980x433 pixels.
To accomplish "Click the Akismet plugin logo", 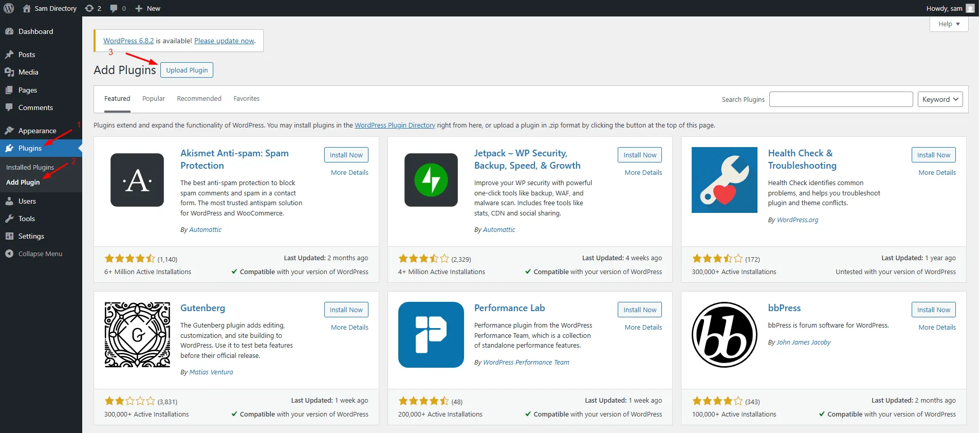I will (137, 180).
